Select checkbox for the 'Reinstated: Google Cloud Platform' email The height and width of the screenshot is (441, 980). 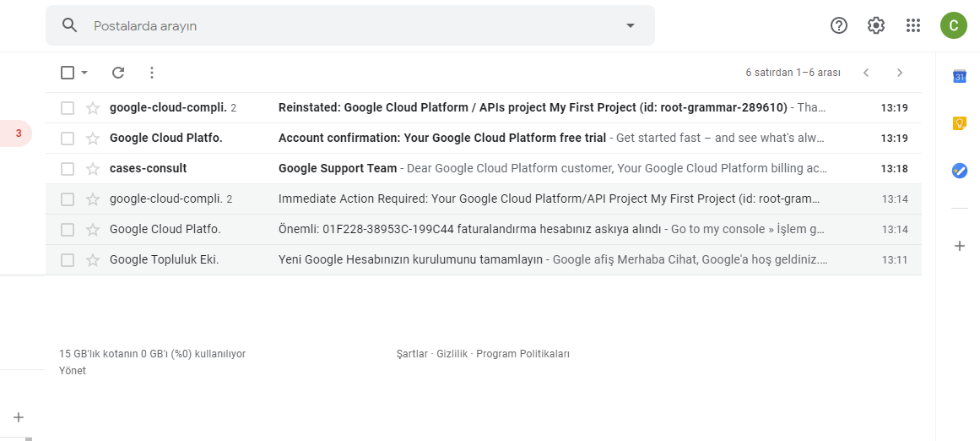[x=68, y=108]
